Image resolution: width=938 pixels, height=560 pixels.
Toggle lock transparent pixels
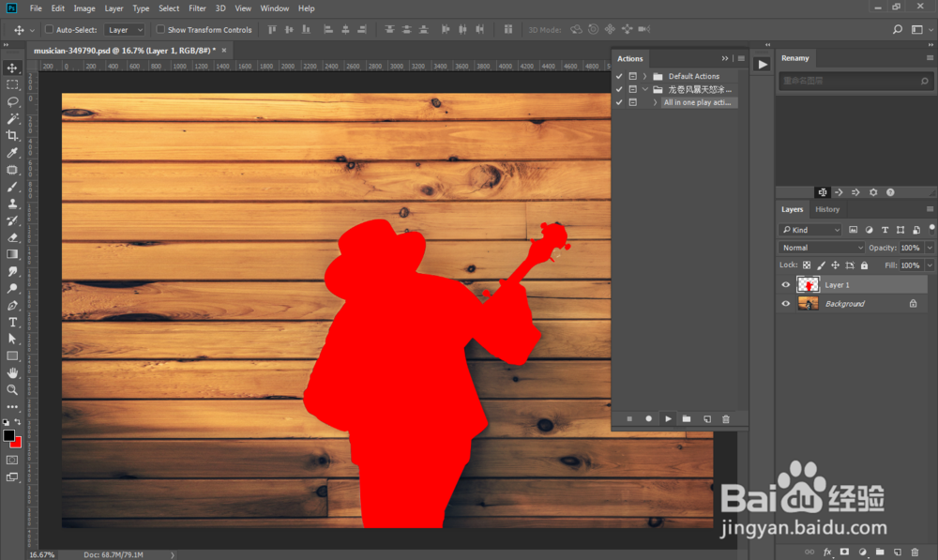pyautogui.click(x=807, y=265)
